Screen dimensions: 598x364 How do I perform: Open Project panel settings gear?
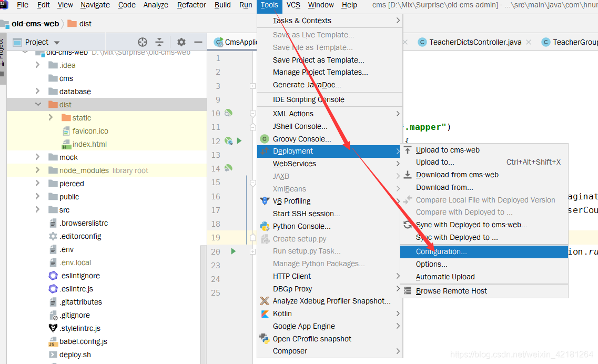[x=181, y=42]
